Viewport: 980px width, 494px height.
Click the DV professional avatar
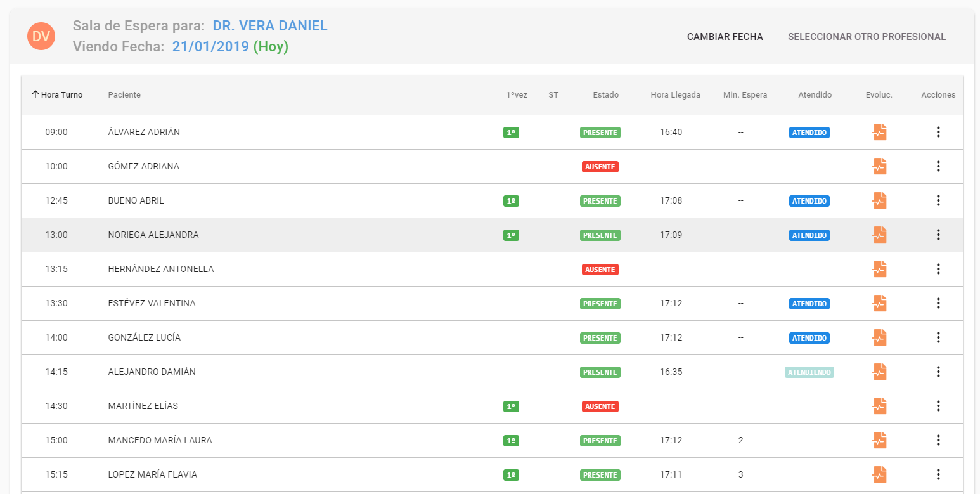(x=41, y=36)
